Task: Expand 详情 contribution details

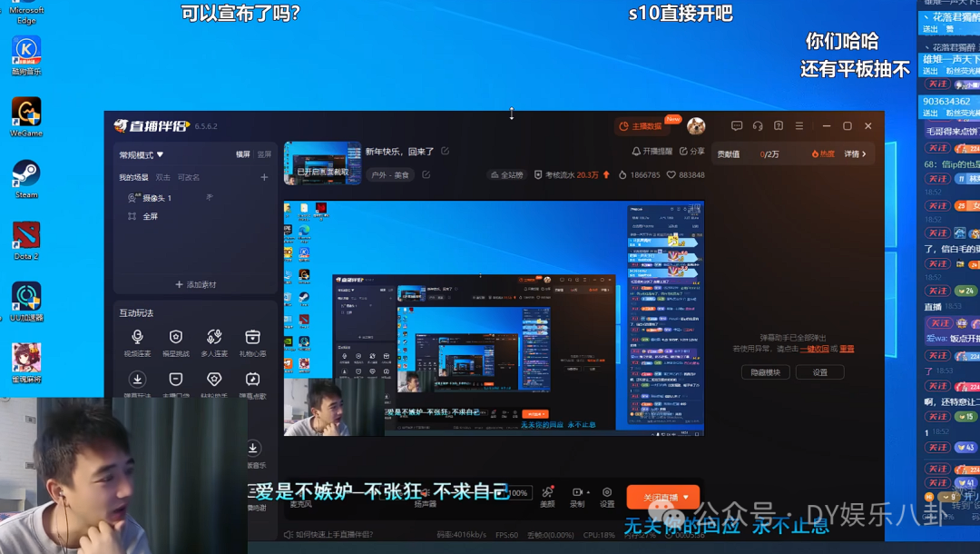Action: point(855,153)
